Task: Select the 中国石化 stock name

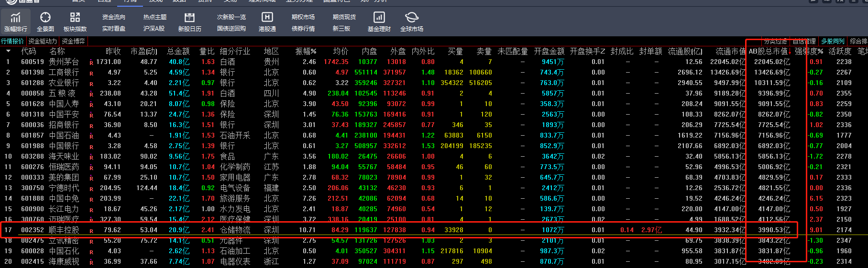Action: pyautogui.click(x=64, y=251)
